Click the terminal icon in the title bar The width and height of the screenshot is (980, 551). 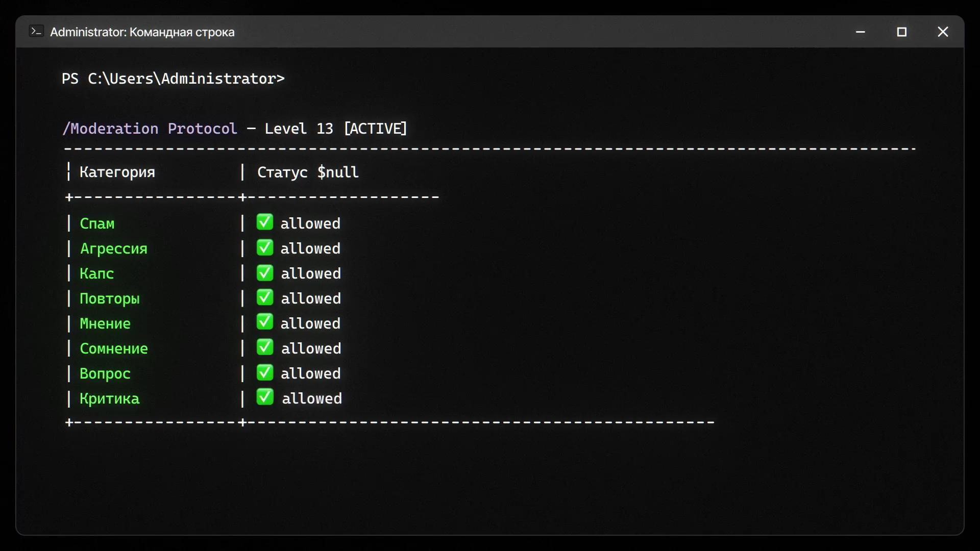coord(36,32)
